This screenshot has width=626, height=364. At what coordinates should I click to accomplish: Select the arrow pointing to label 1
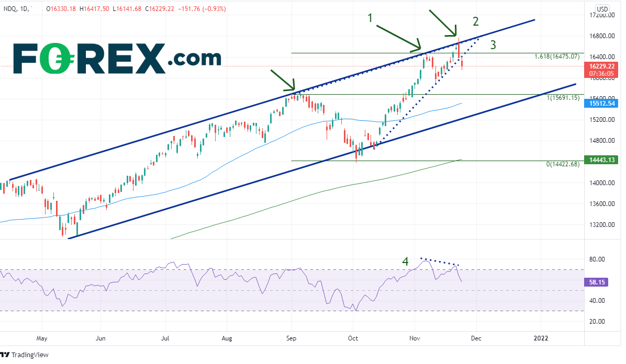[399, 32]
